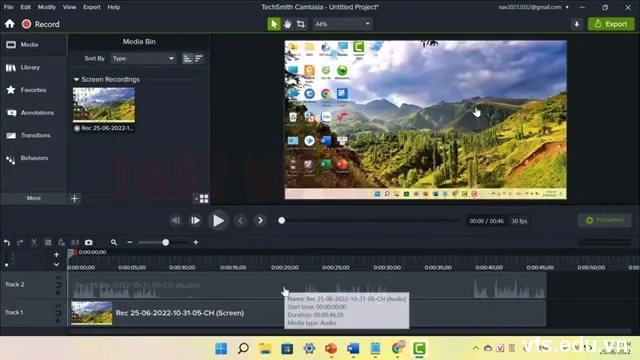Select the Rec 25-06-2022-10-31-05-CH (Screen) clip
The height and width of the screenshot is (360, 640).
coord(308,313)
